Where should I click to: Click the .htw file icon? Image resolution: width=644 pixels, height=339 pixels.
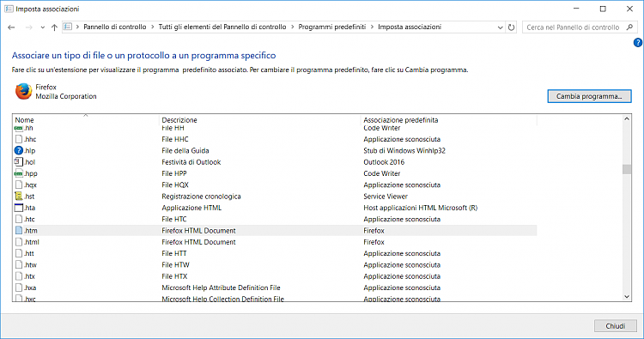coord(19,264)
